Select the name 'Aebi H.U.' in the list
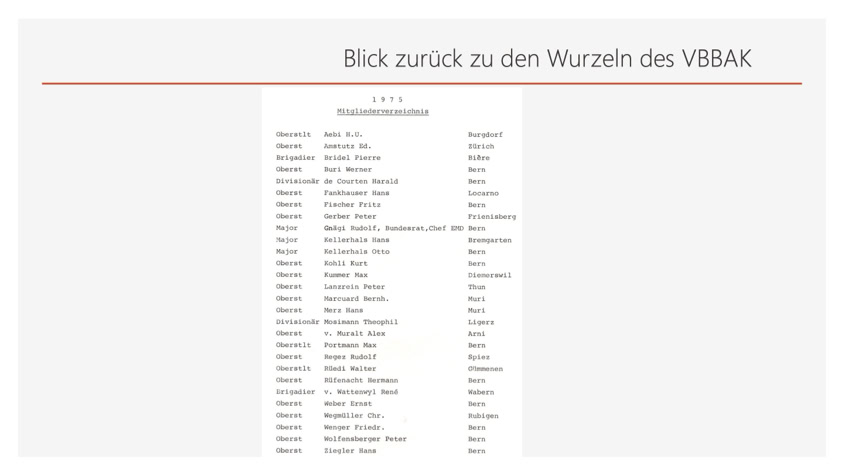844x475 pixels. (x=343, y=134)
